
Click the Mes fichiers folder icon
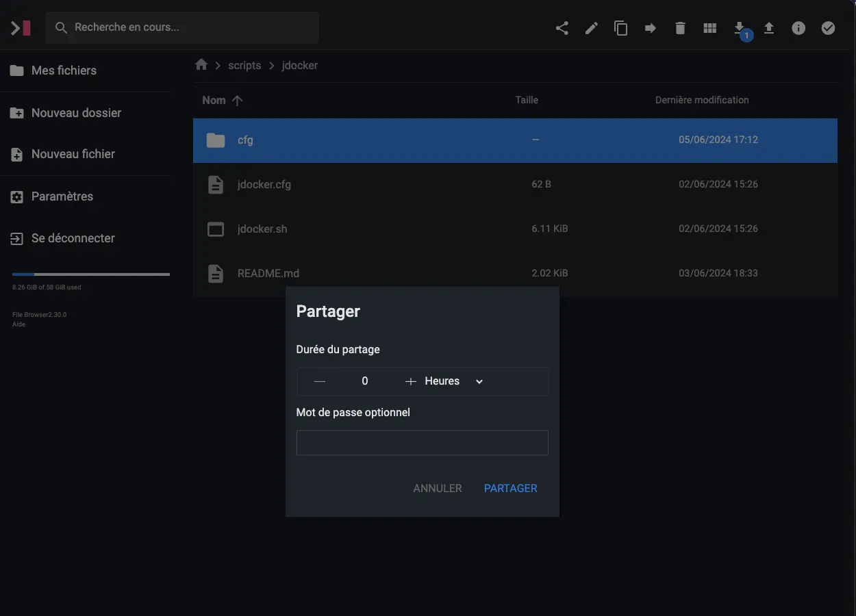point(16,70)
